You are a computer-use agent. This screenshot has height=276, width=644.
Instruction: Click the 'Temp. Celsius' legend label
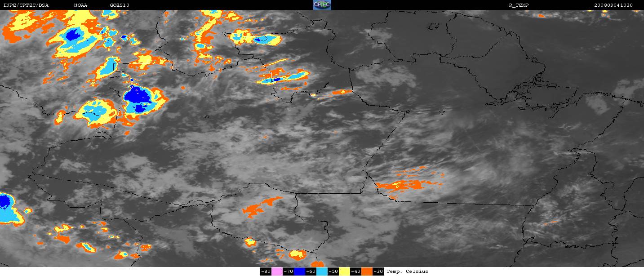coord(407,272)
